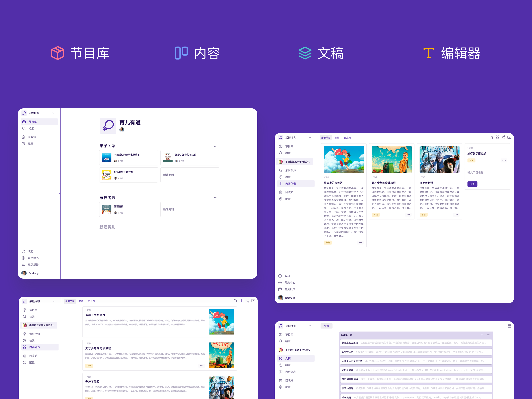Toggle column view icon in the list-view panel toolbar
The image size is (532, 399).
241,301
